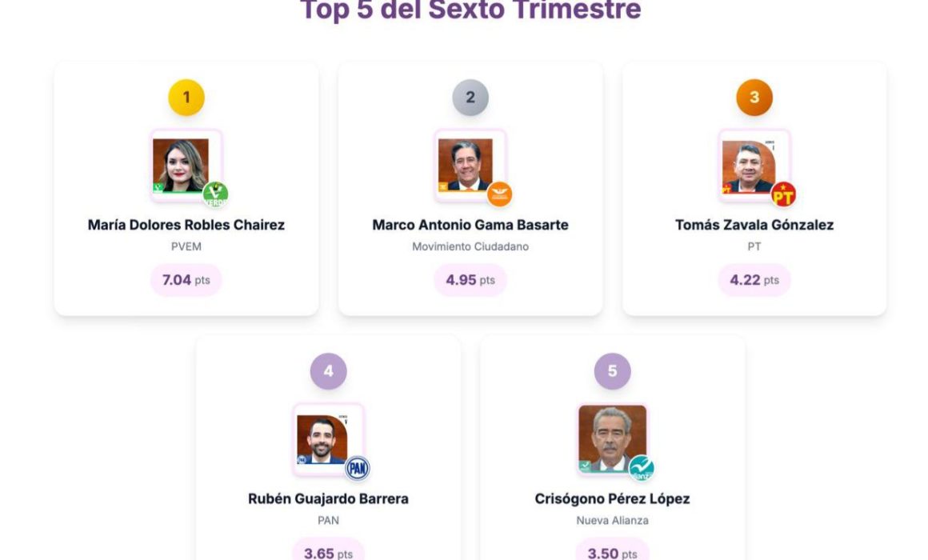Select the silver number 2 rank badge
Image resolution: width=928 pixels, height=560 pixels.
click(470, 98)
